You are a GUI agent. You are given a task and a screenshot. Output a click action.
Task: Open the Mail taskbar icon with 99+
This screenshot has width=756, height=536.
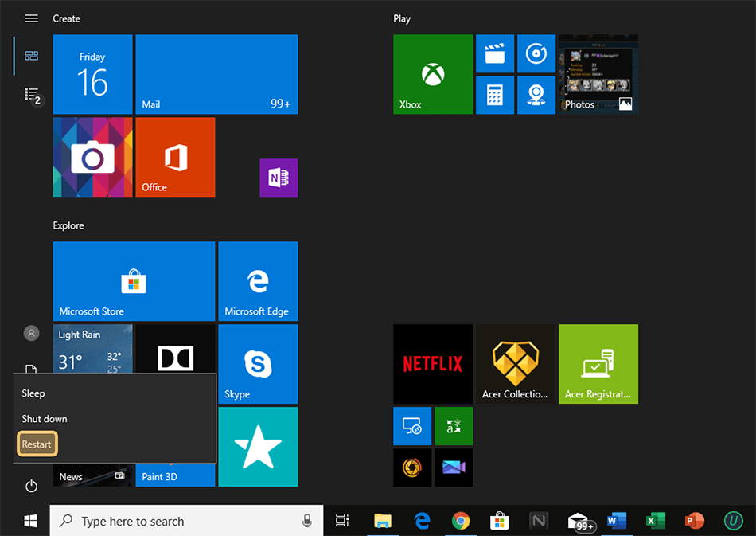[x=581, y=522]
